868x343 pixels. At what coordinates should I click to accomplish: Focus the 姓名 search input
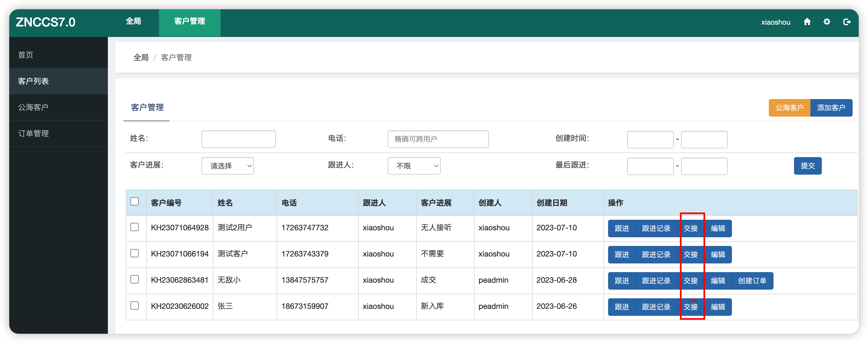click(239, 139)
